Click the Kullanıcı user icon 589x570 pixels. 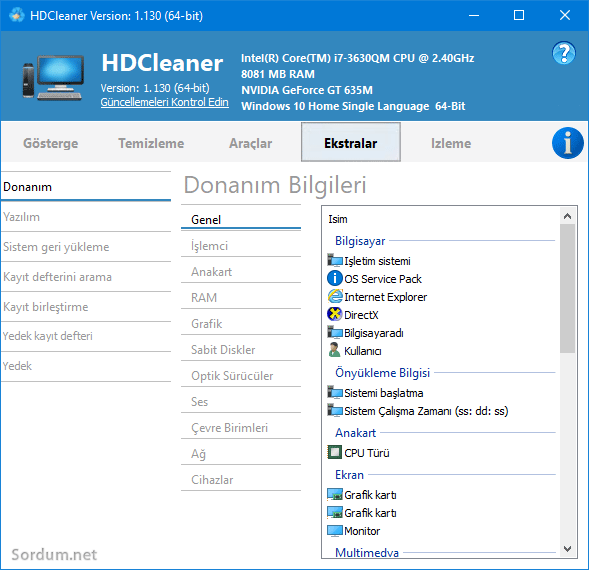click(x=334, y=350)
